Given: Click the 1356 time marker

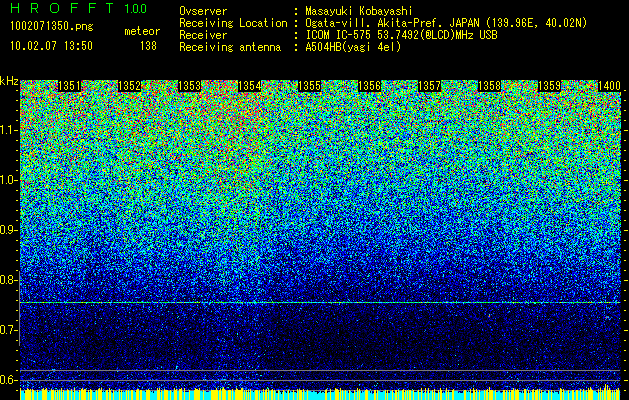Looking at the screenshot, I should 369,86.
